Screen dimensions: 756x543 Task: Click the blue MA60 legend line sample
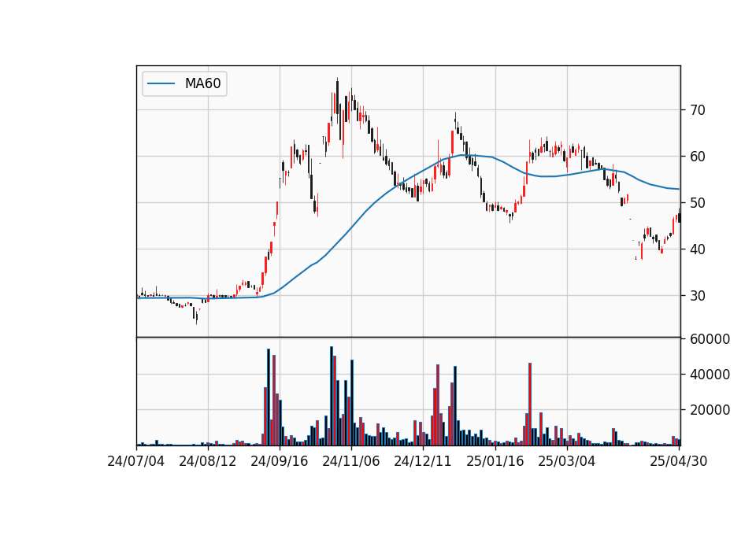[x=161, y=84]
